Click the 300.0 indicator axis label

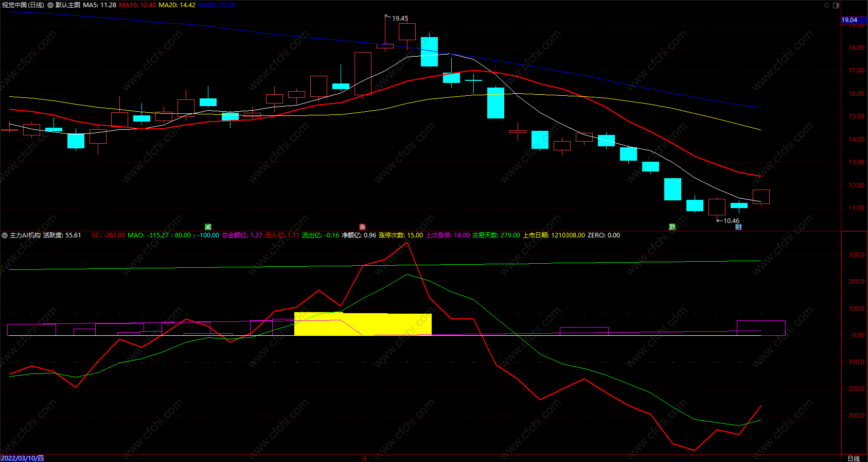tap(857, 255)
